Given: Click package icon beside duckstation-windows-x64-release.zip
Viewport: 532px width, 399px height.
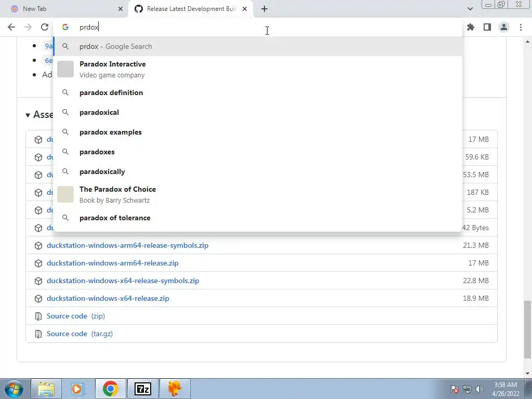Looking at the screenshot, I should tap(38, 299).
